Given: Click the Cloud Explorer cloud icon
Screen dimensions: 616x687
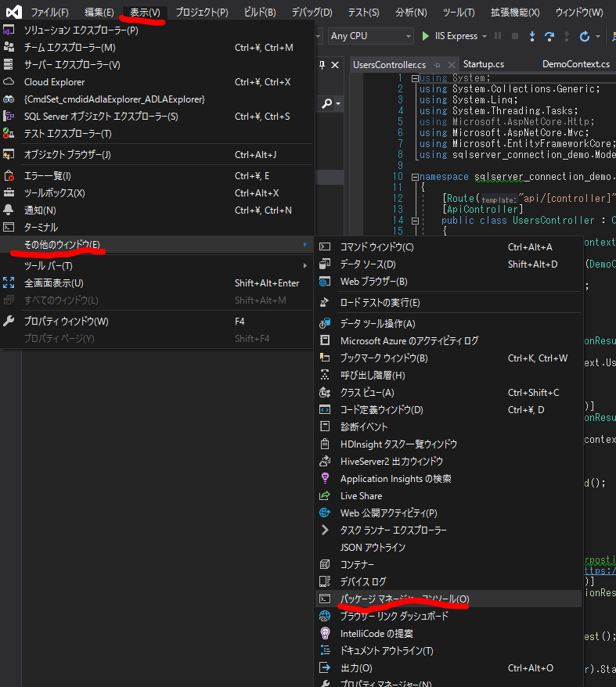Looking at the screenshot, I should point(9,82).
